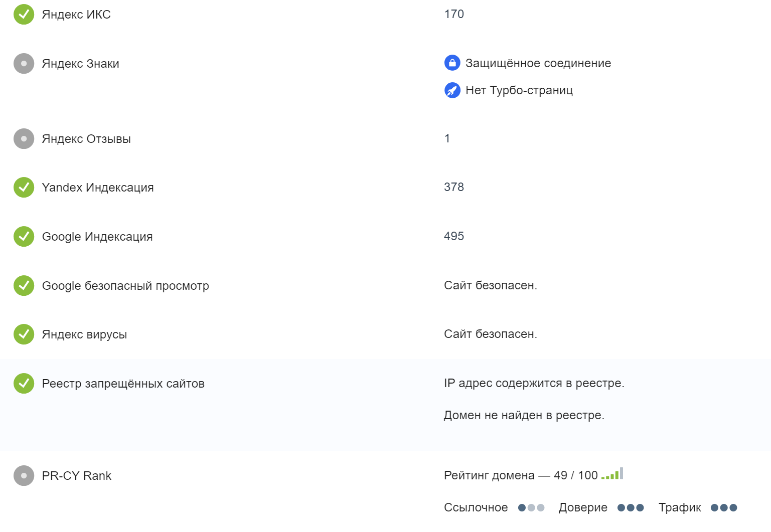
Task: Click green check icon beside Яндекс вирусы
Action: (24, 334)
